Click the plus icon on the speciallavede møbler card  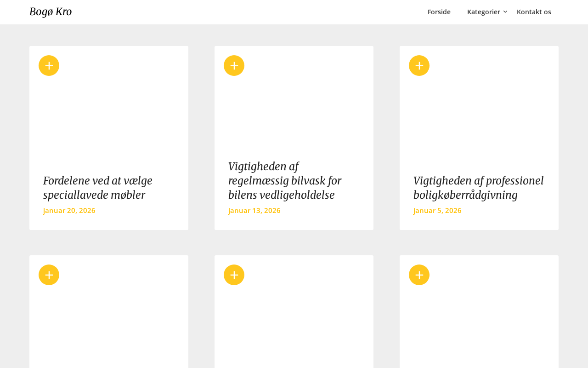click(49, 65)
